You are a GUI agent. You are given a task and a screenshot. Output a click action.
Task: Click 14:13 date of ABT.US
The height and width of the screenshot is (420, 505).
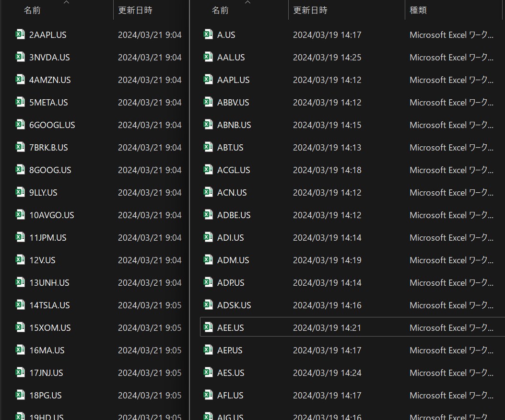pos(327,148)
